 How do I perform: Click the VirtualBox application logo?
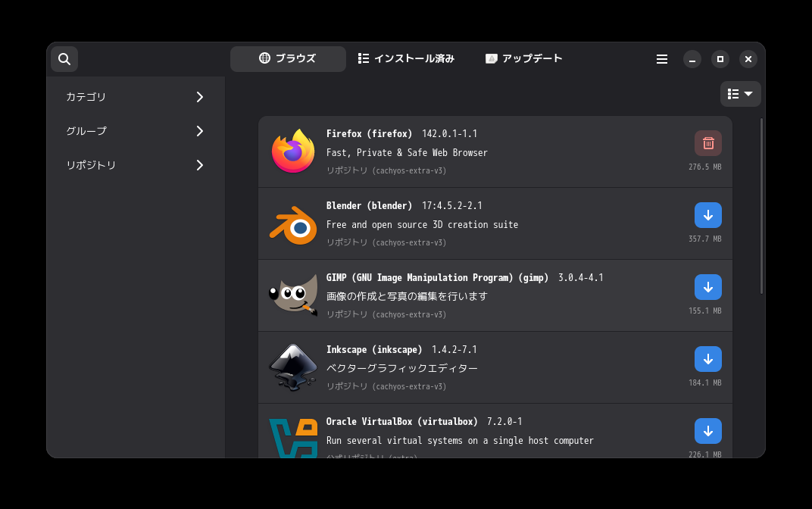pos(293,438)
